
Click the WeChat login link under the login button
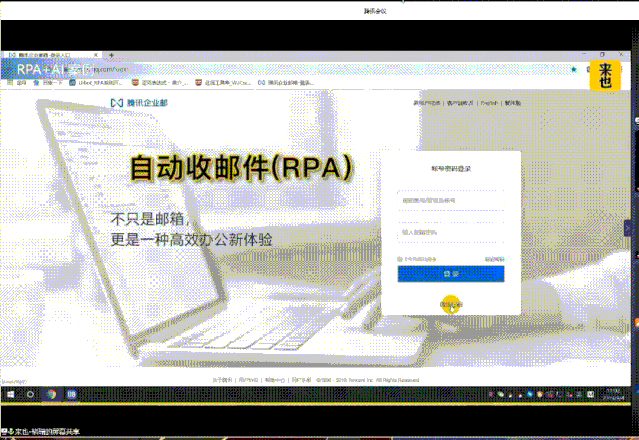click(x=451, y=304)
